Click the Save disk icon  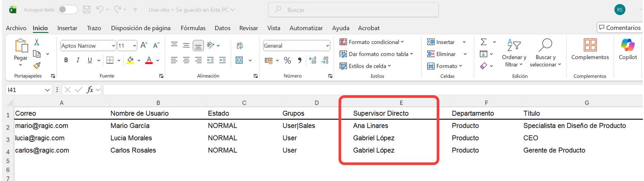click(87, 9)
